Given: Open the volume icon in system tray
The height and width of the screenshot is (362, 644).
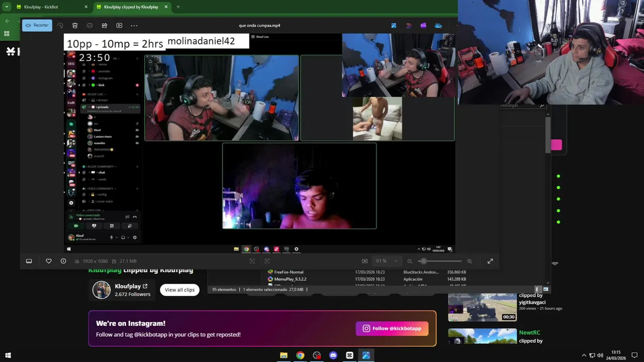Looking at the screenshot, I should pos(600,355).
